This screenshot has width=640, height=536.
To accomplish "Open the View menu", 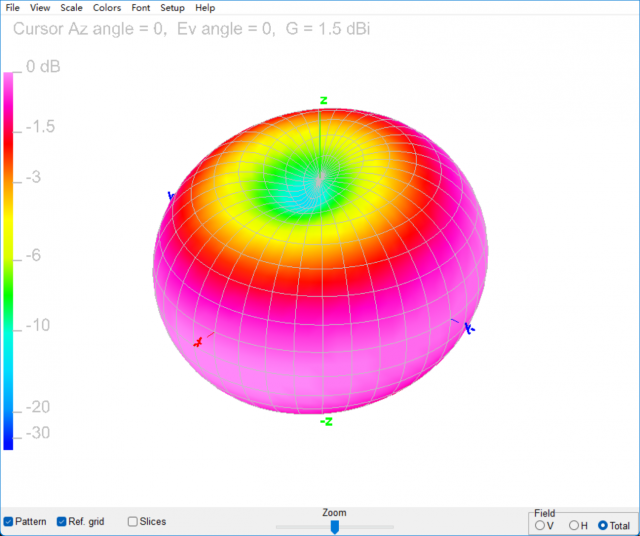I will [x=40, y=8].
